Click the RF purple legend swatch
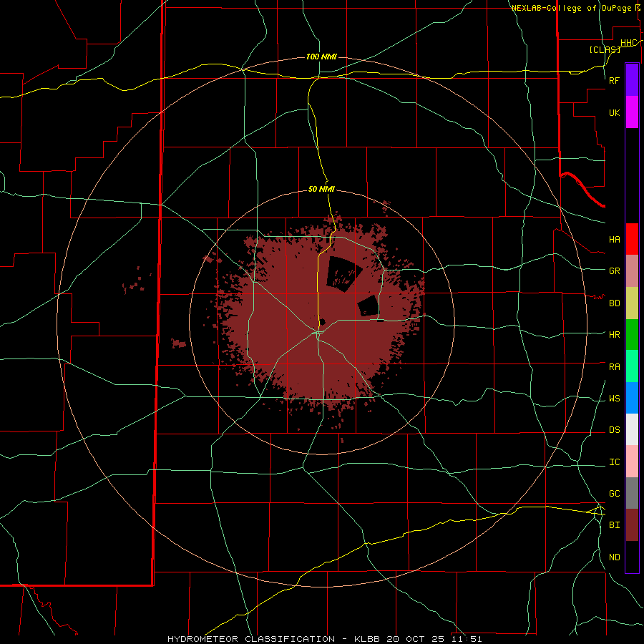The image size is (644, 644). [632, 80]
